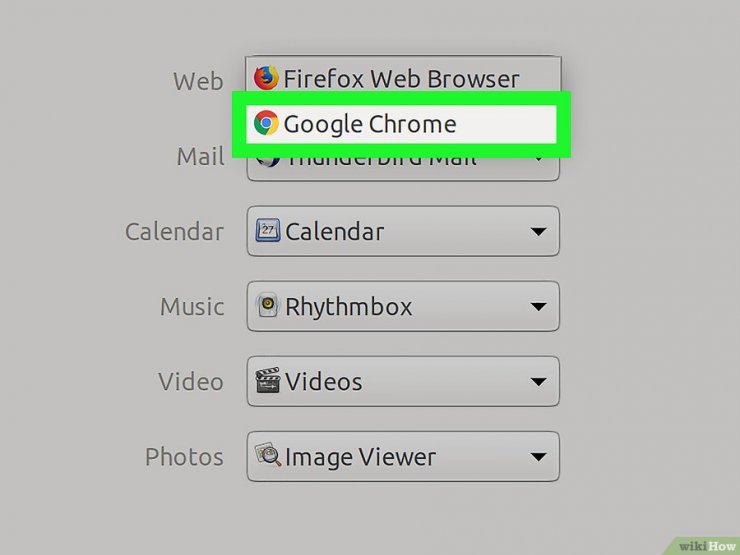Image resolution: width=740 pixels, height=555 pixels.
Task: Click the Photos label
Action: coord(184,457)
